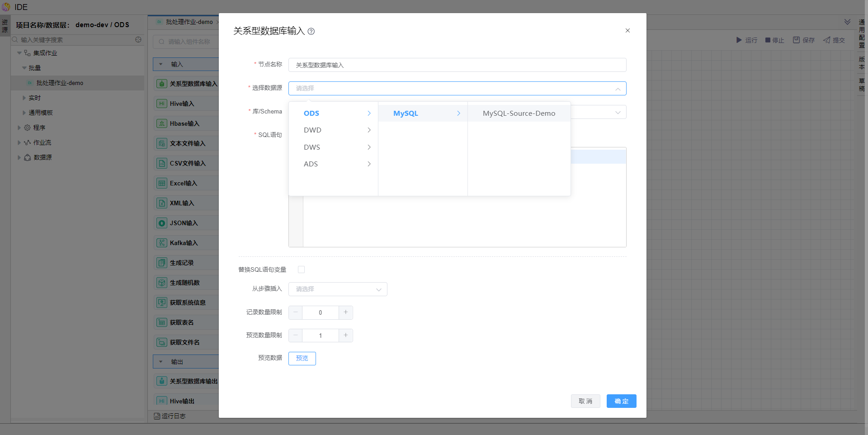Increase 记录数量限制 with plus button

[x=346, y=312]
